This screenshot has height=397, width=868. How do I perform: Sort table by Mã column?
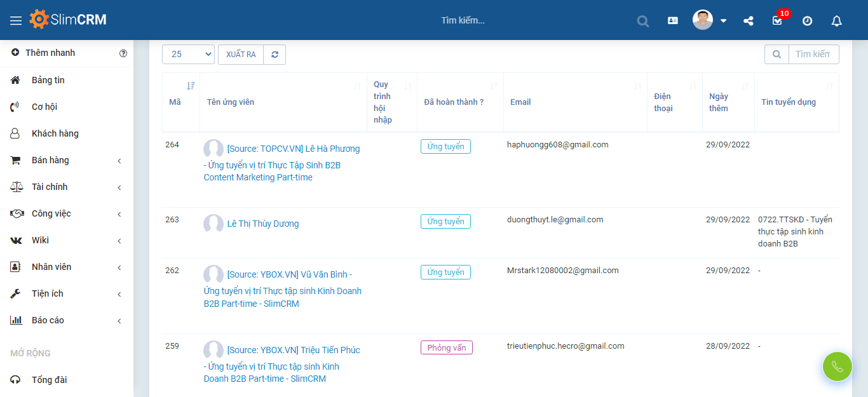(180, 102)
